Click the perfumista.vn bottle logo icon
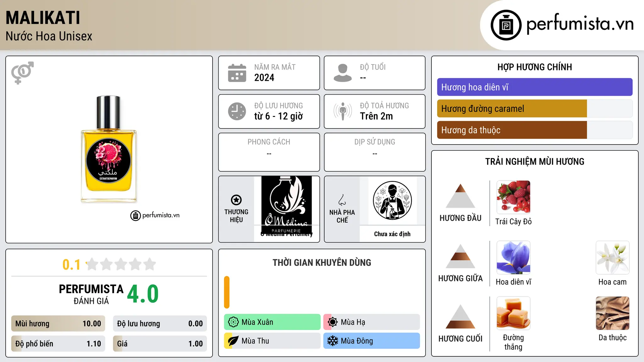The image size is (644, 362). [506, 25]
